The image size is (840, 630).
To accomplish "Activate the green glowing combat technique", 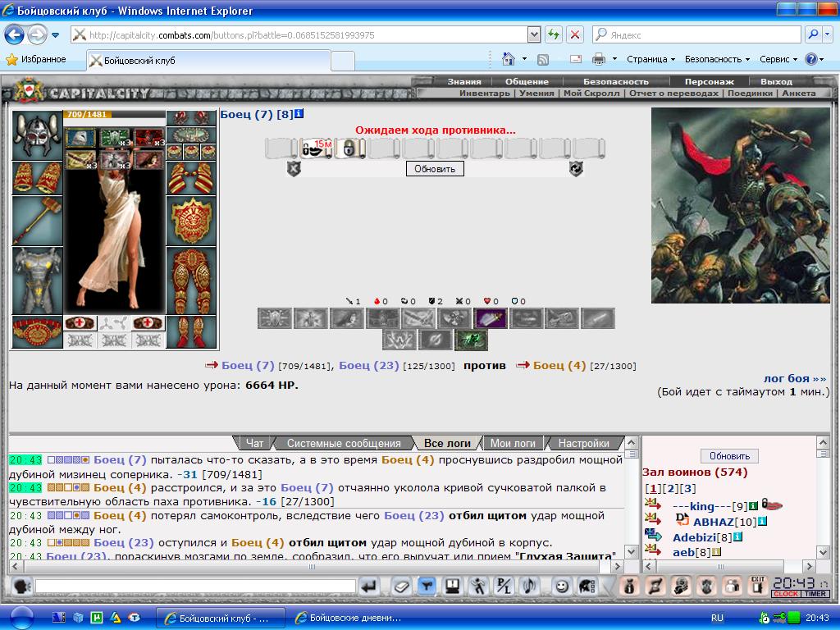I will (x=471, y=340).
